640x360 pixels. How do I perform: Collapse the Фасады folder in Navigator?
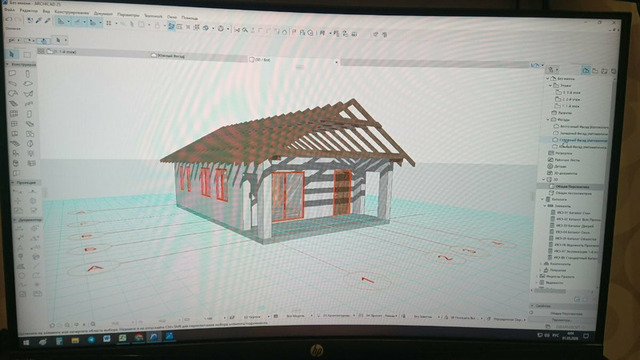pos(548,120)
